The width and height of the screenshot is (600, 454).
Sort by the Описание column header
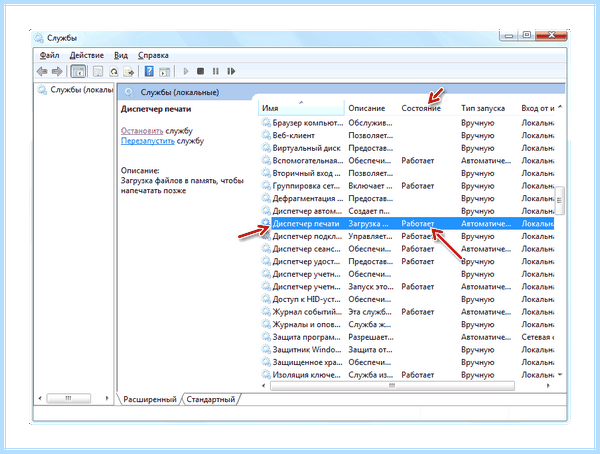pyautogui.click(x=367, y=108)
